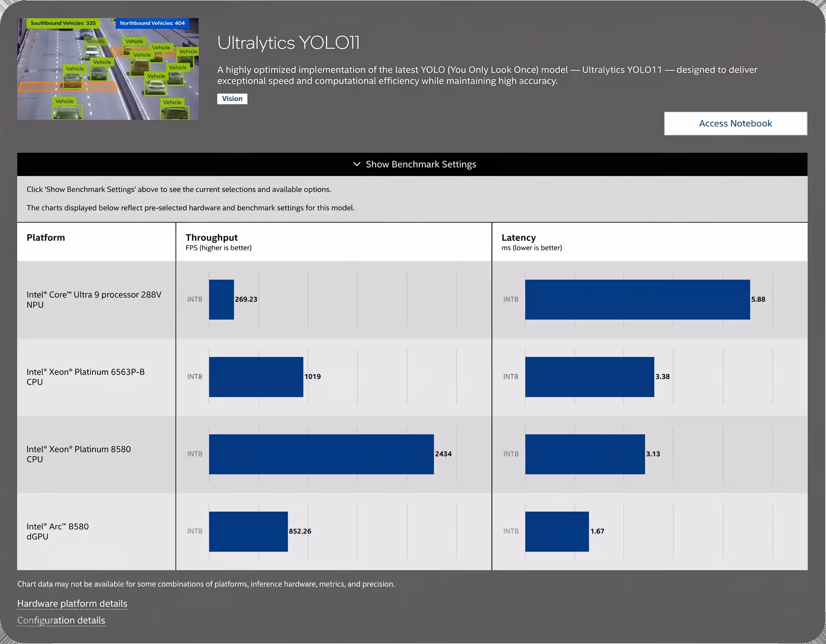Viewport: 826px width, 644px height.
Task: Click the 2434 throughput bar
Action: pos(321,454)
